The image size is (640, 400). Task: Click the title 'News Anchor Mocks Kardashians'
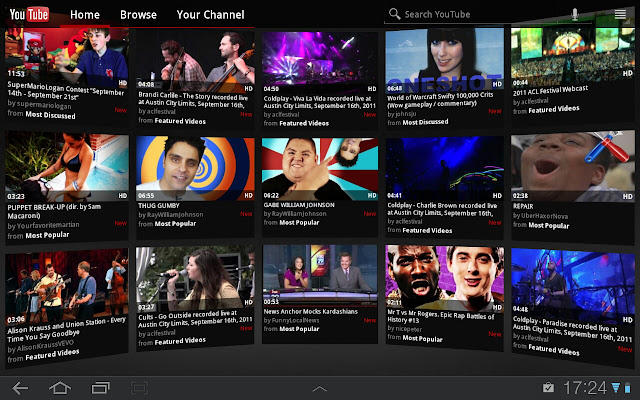click(x=311, y=311)
